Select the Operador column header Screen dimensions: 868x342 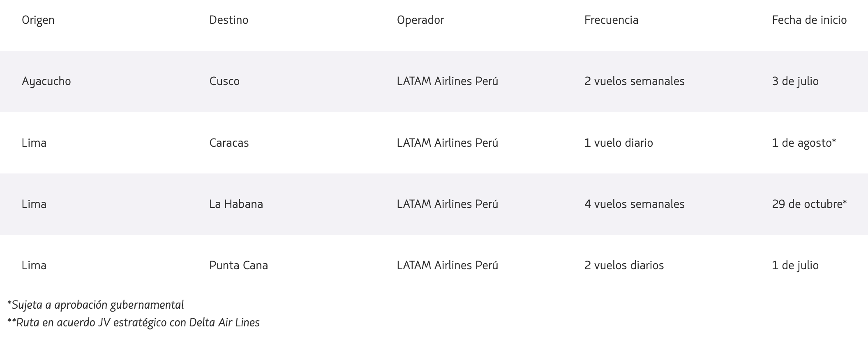pyautogui.click(x=420, y=20)
